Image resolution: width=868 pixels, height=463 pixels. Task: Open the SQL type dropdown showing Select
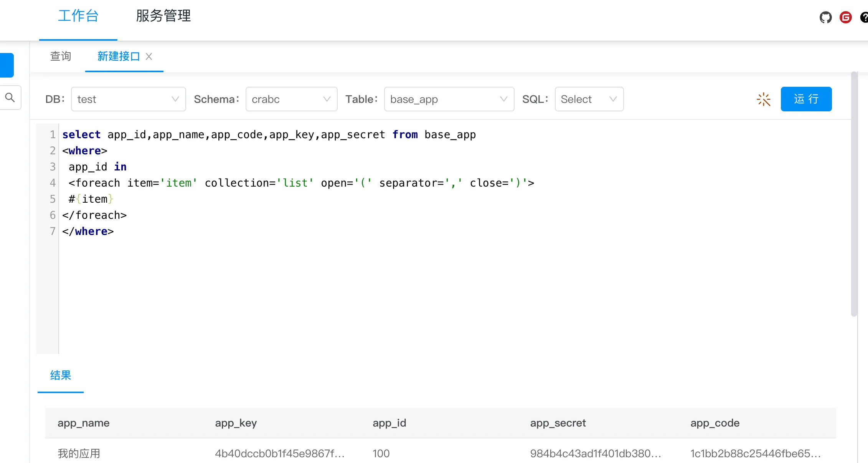(x=589, y=99)
